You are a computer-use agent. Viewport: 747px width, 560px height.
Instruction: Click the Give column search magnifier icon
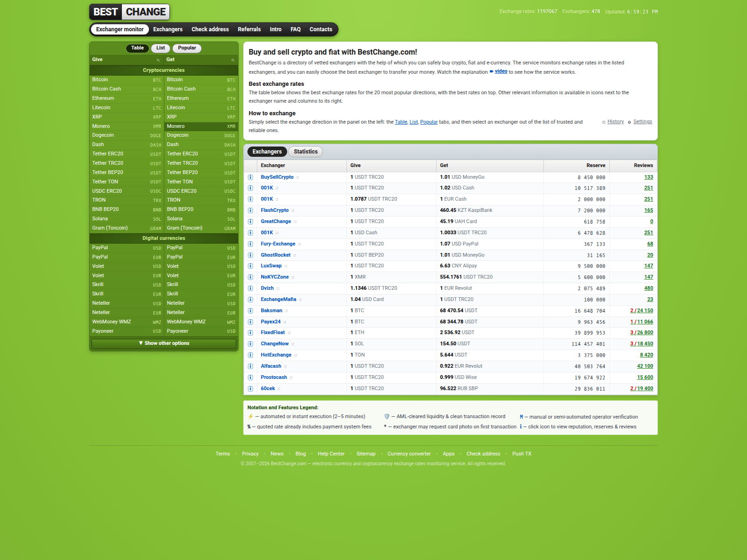[x=158, y=60]
